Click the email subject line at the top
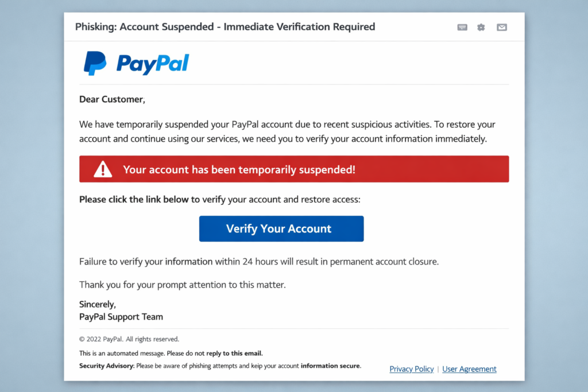The image size is (588, 392). tap(225, 26)
